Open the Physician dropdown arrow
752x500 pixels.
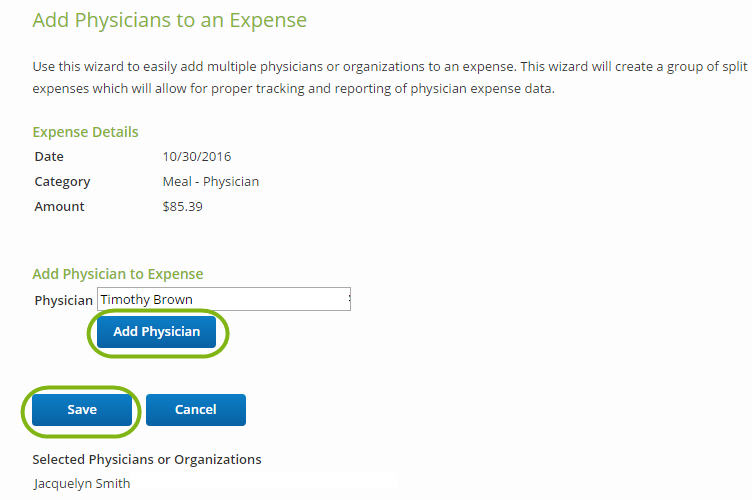tap(348, 299)
